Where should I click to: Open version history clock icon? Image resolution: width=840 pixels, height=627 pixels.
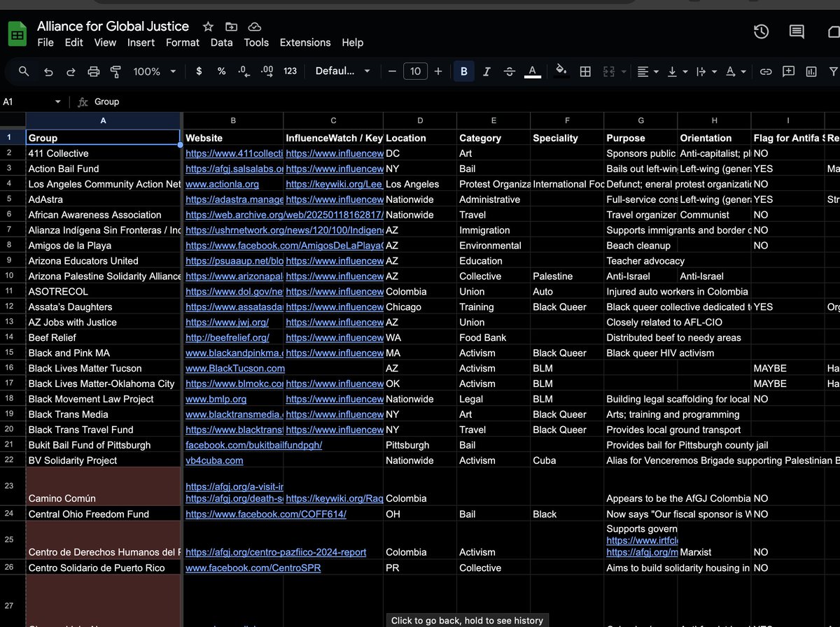pos(761,31)
